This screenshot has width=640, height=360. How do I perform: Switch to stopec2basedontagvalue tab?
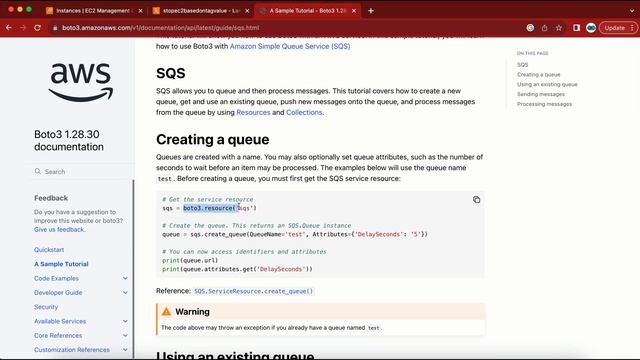click(202, 11)
